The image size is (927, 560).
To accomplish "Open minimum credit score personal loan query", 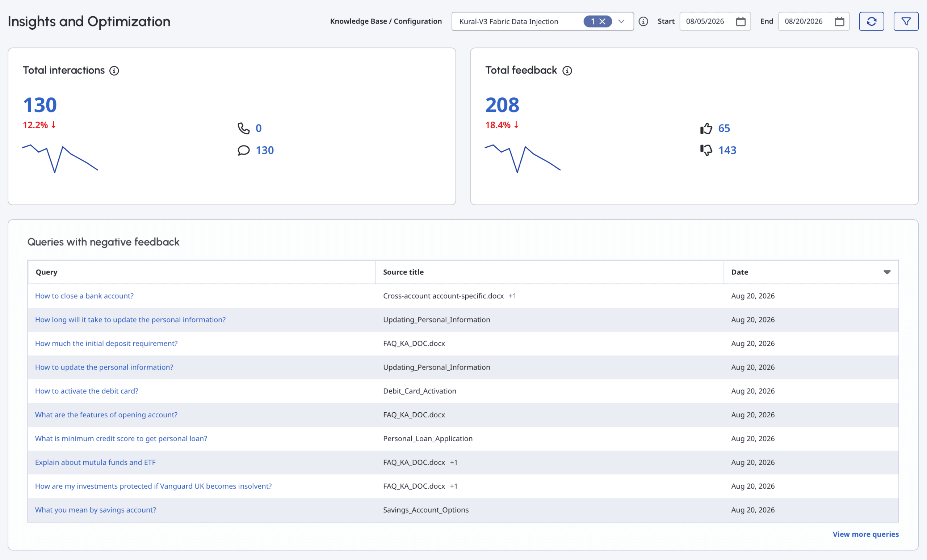I will (x=121, y=438).
